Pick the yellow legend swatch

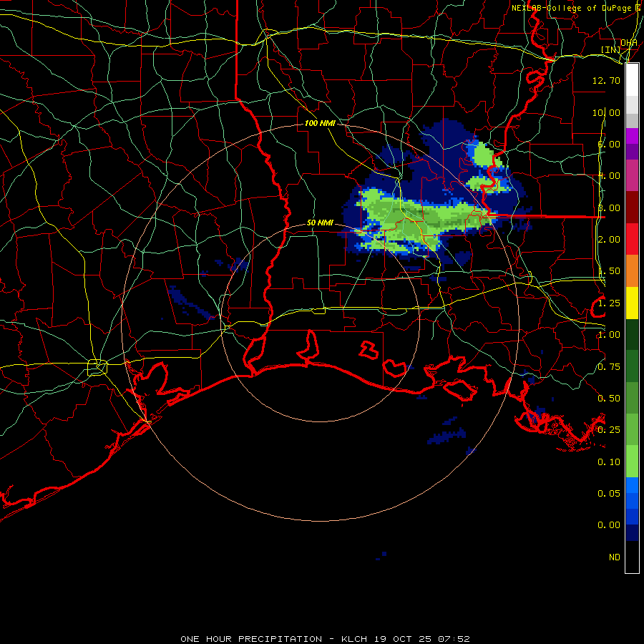(x=632, y=303)
